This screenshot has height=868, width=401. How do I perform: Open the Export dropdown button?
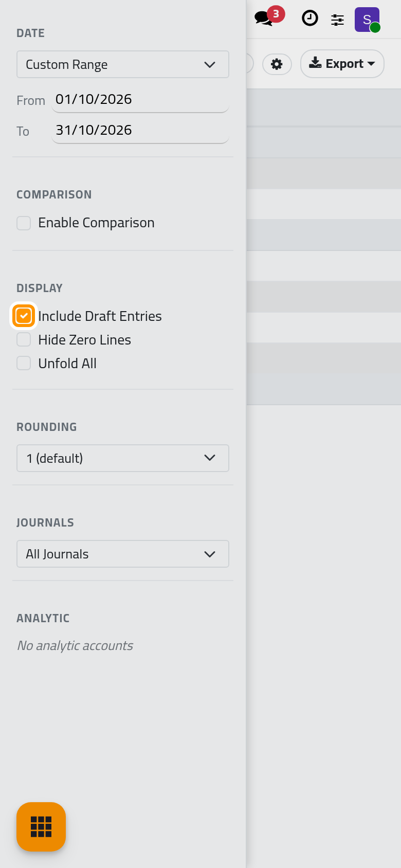342,64
